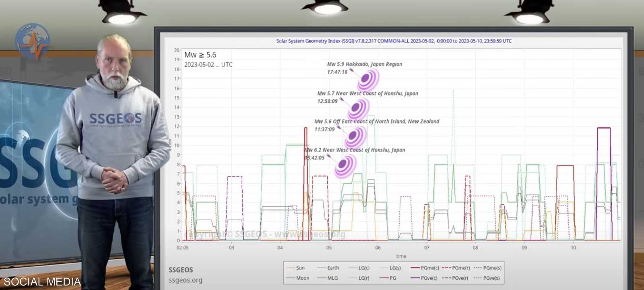Select the Sun legend entry
Viewport: 644px width, 290px height.
[x=295, y=268]
